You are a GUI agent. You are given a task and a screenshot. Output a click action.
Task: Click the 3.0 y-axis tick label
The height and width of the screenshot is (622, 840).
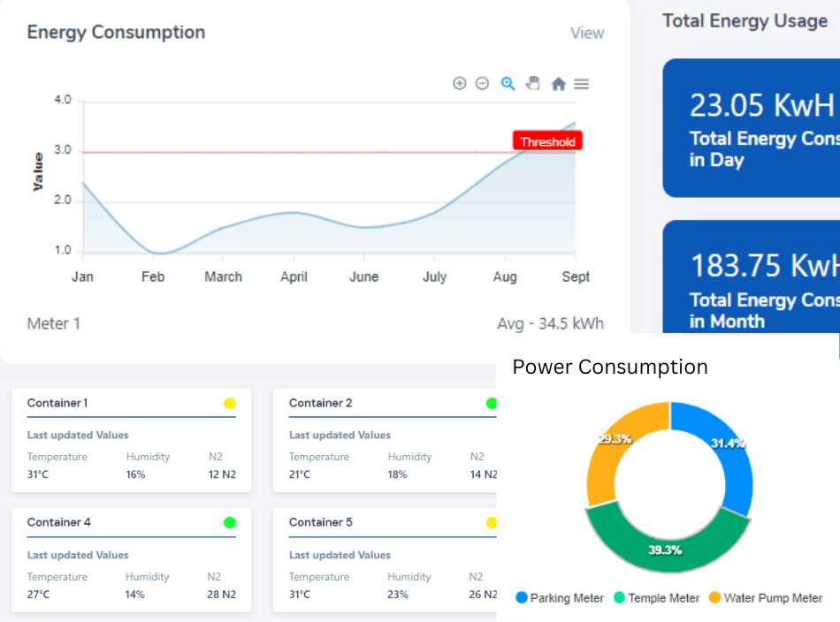click(63, 150)
